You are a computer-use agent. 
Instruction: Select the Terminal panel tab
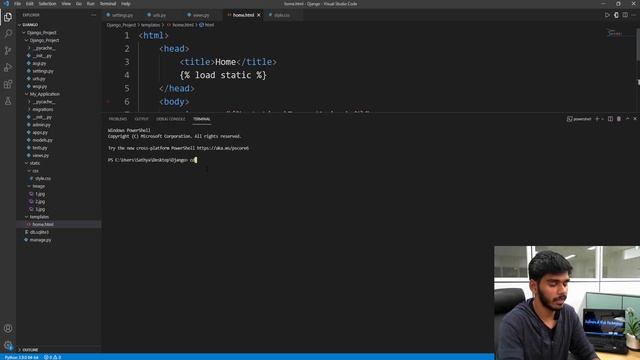pos(202,119)
